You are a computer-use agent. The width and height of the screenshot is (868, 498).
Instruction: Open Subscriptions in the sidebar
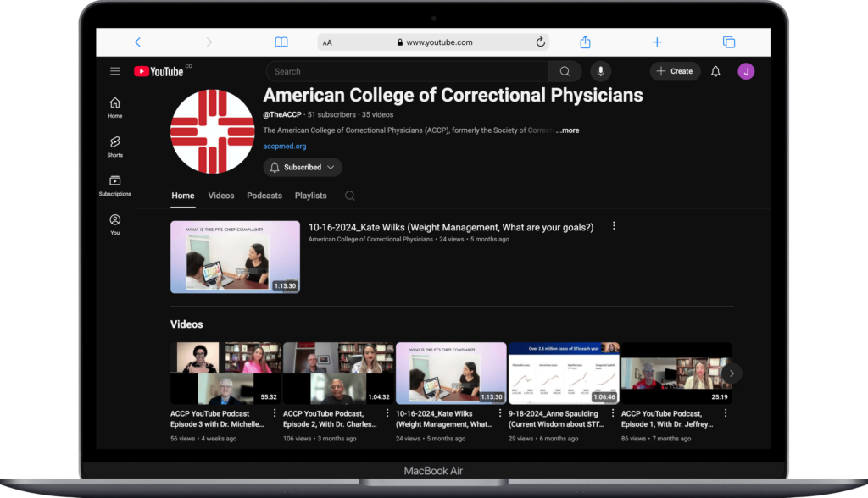pos(115,185)
